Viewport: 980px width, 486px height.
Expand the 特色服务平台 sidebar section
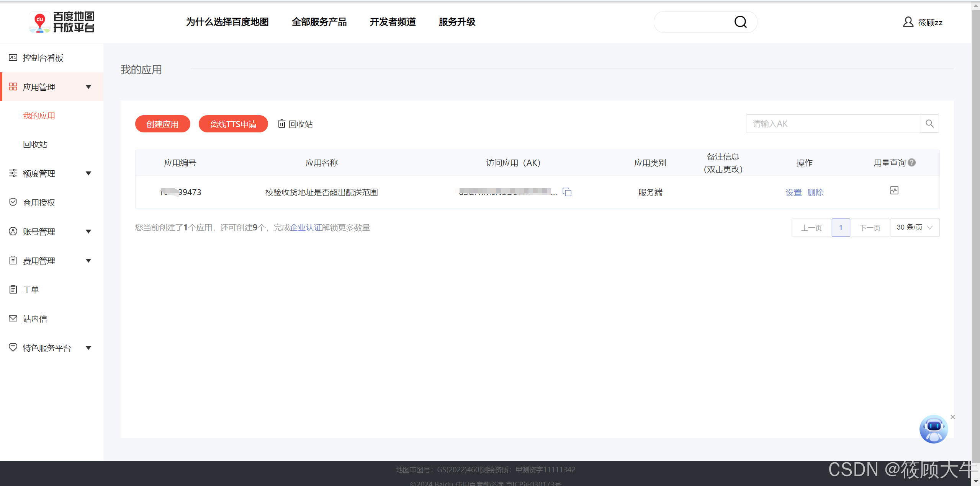[88, 348]
